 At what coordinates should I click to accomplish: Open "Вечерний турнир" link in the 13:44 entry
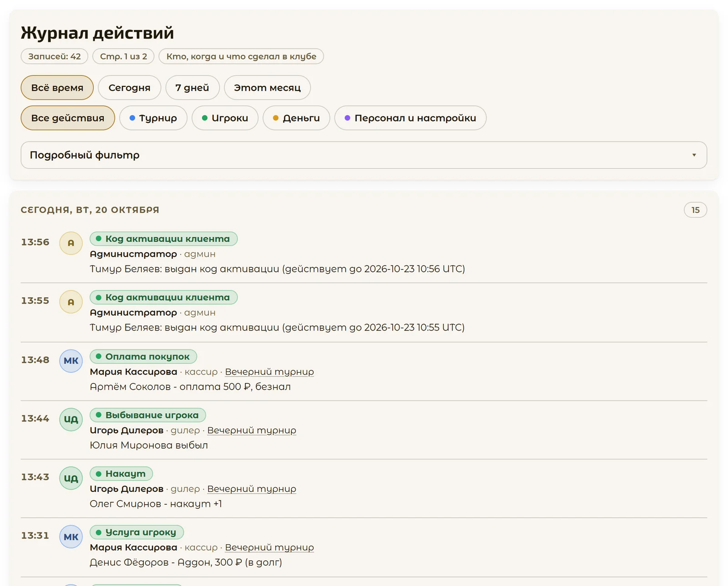(252, 431)
